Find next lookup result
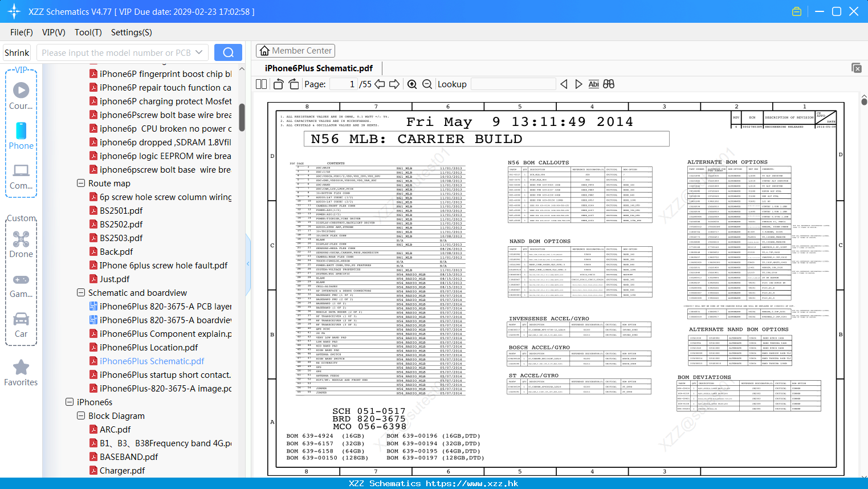The image size is (868, 489). coord(578,84)
